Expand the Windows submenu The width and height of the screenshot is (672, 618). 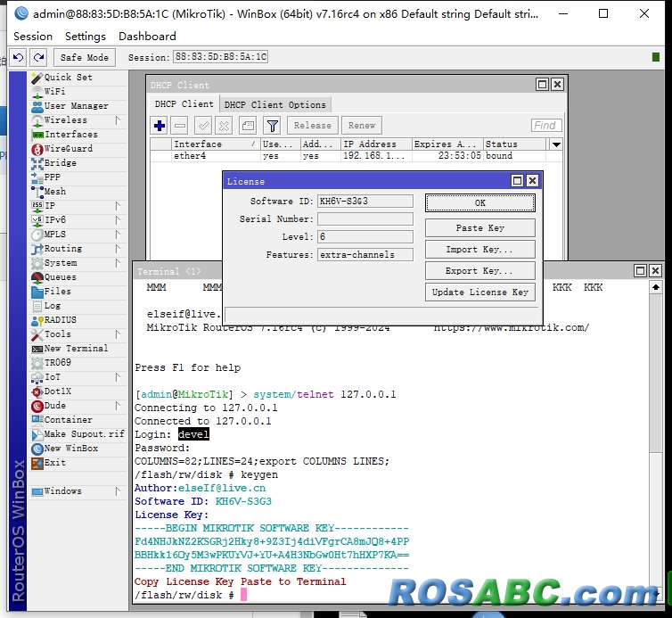coord(118,491)
